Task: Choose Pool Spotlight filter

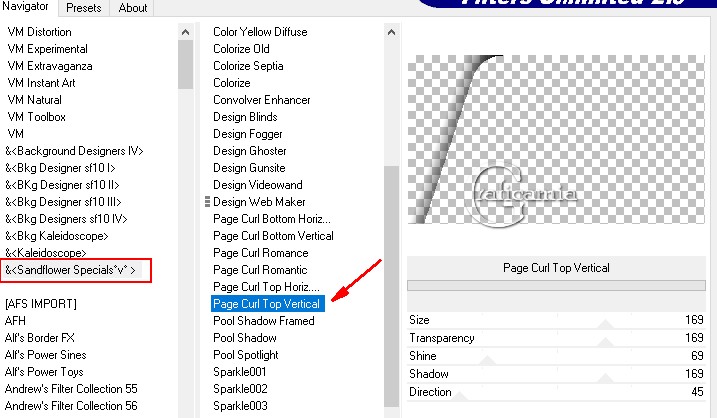Action: coord(246,354)
